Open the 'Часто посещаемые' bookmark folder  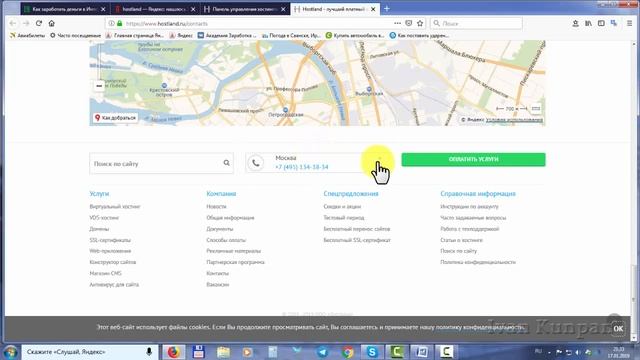pos(76,36)
